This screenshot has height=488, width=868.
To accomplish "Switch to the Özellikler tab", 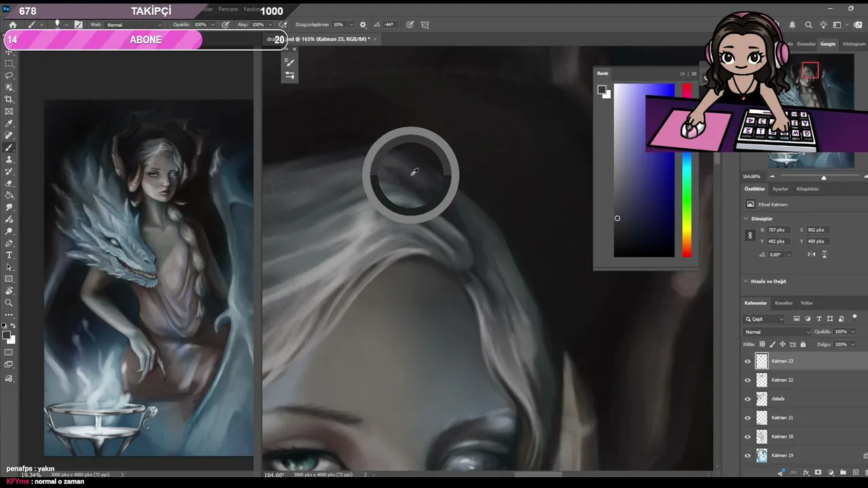I will point(755,189).
